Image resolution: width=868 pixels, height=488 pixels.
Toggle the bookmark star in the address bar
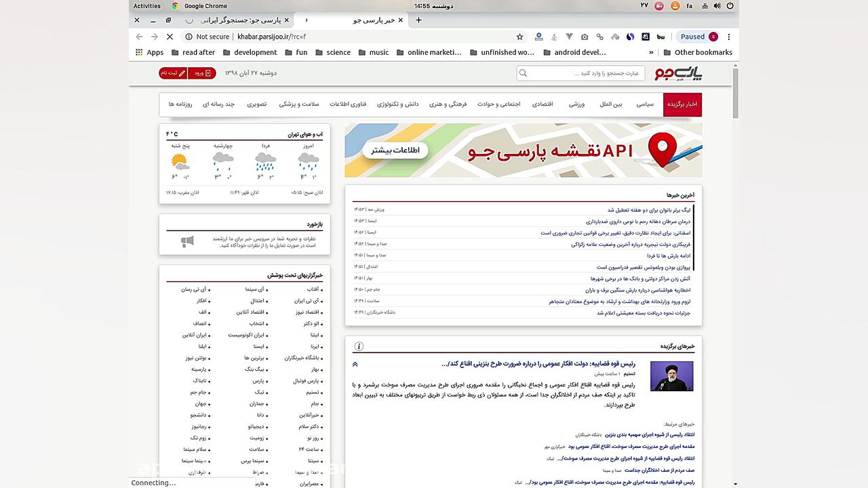(x=519, y=37)
